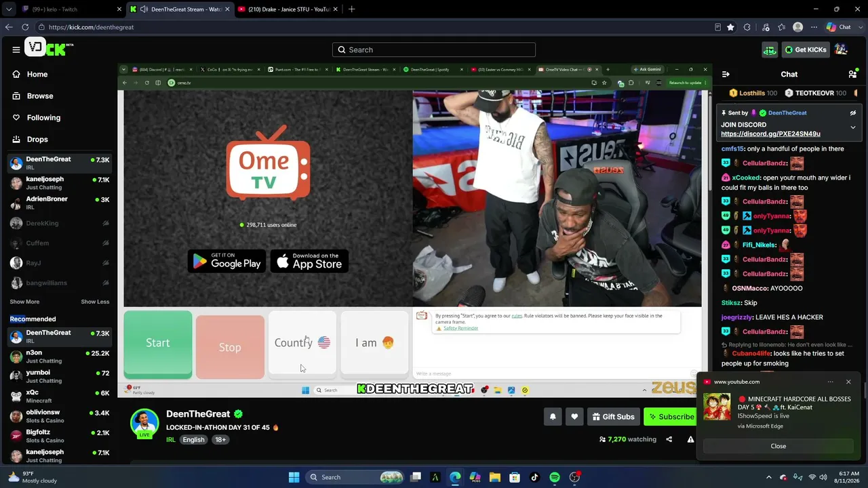This screenshot has height=488, width=868.
Task: Click the notification bell for DeenTheGreat
Action: (x=553, y=417)
